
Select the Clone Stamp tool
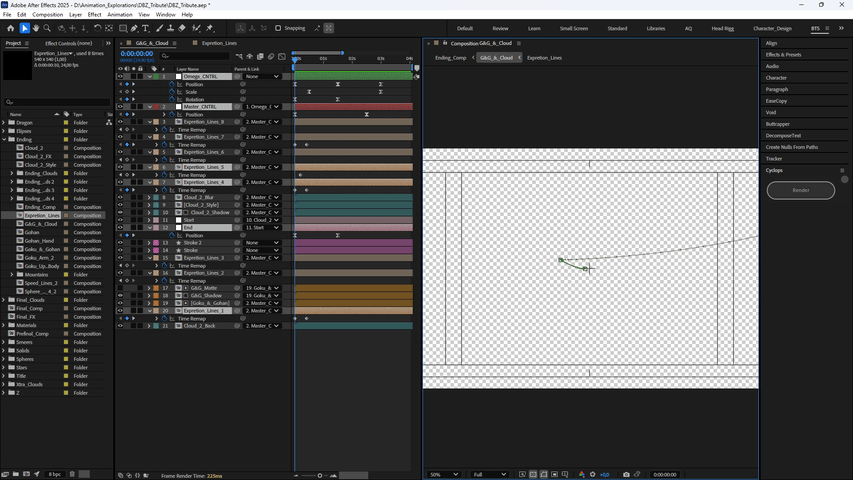click(170, 28)
